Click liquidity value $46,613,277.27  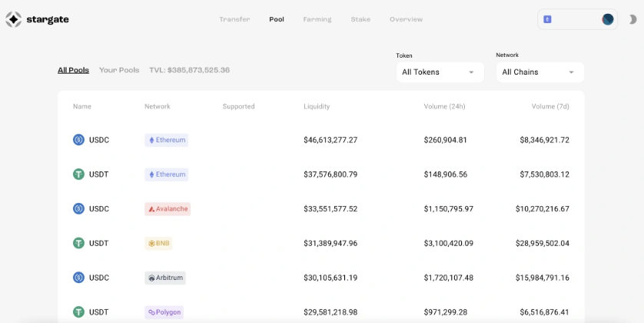point(330,140)
